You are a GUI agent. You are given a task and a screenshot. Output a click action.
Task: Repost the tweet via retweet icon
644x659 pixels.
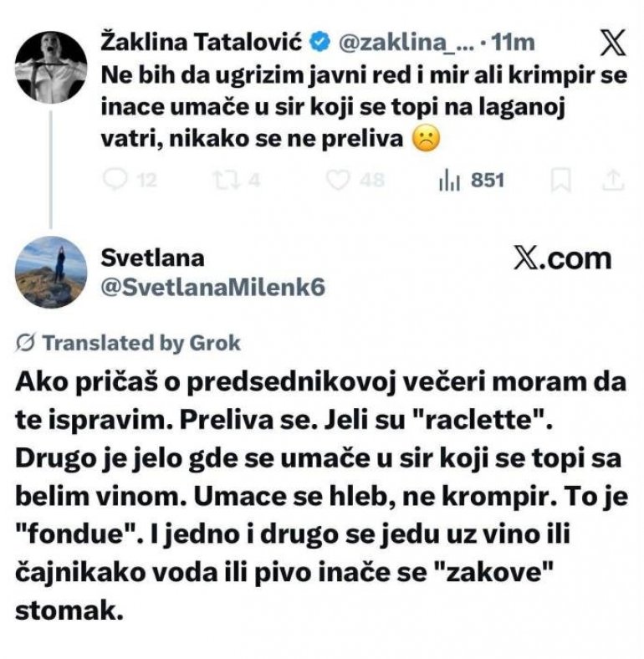point(227,181)
